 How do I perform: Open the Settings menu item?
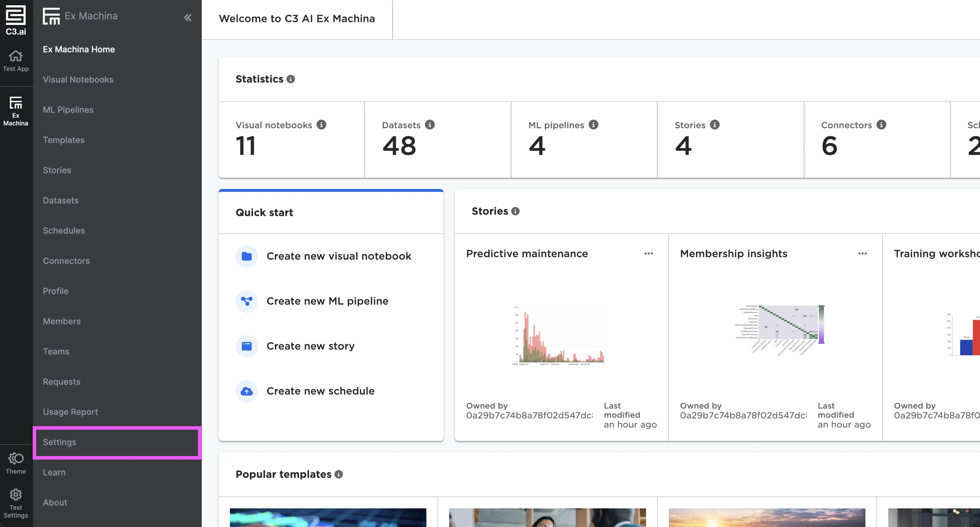pyautogui.click(x=59, y=442)
